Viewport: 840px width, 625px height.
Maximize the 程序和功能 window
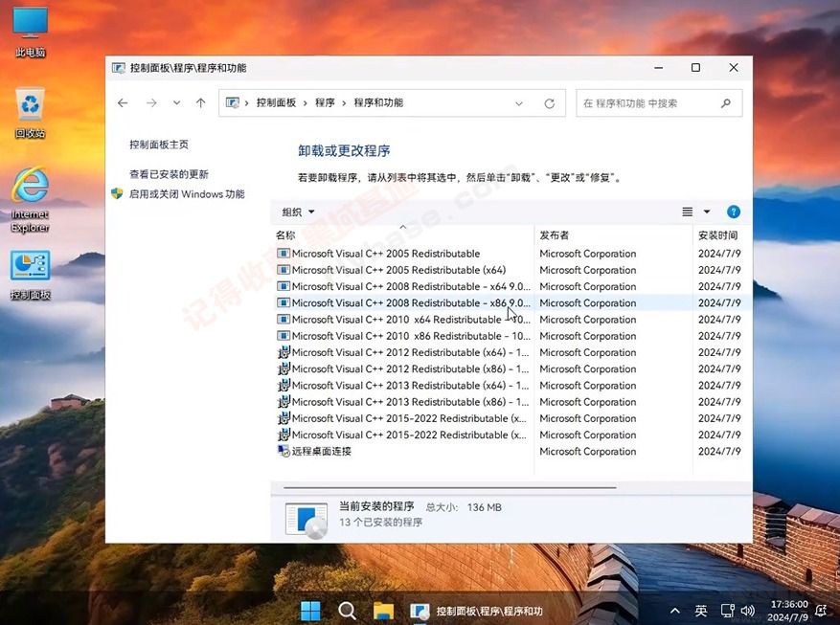coord(695,68)
